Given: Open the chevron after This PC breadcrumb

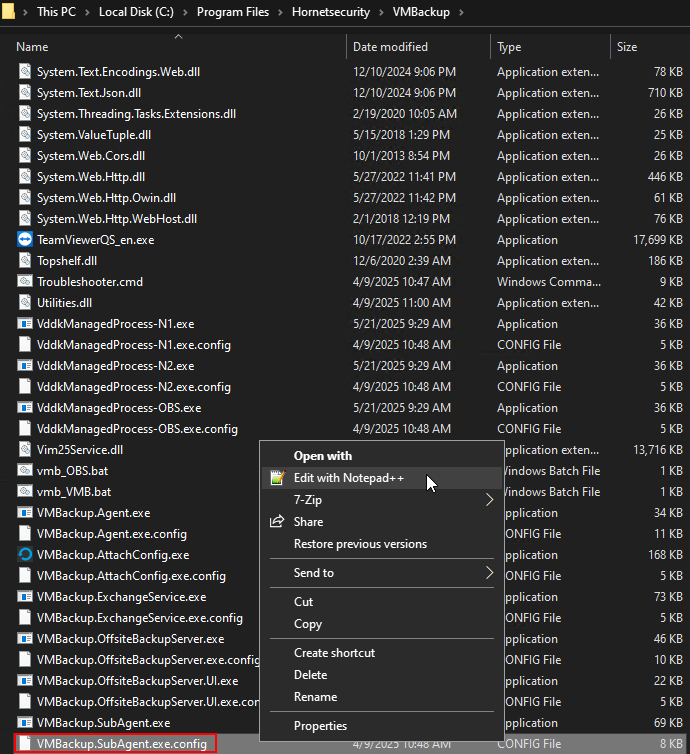Looking at the screenshot, I should [x=87, y=12].
